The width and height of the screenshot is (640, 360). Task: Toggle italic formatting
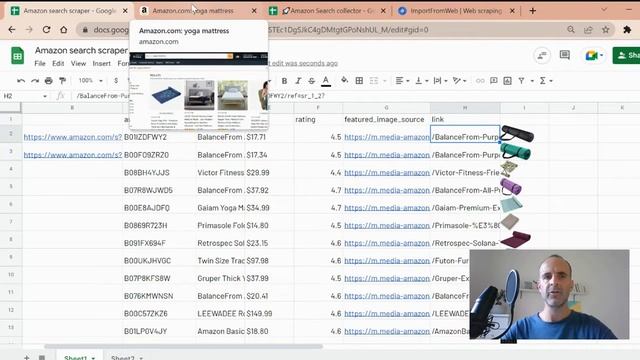[x=298, y=81]
